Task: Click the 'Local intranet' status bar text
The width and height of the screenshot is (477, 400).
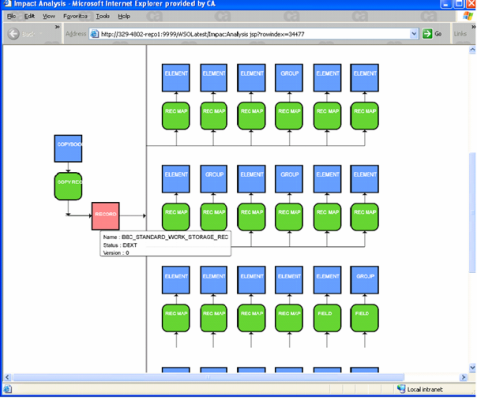Action: point(425,389)
